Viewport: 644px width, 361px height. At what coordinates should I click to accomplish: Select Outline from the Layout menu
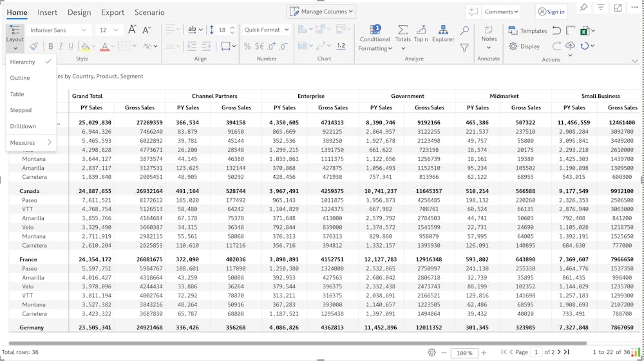click(x=20, y=78)
